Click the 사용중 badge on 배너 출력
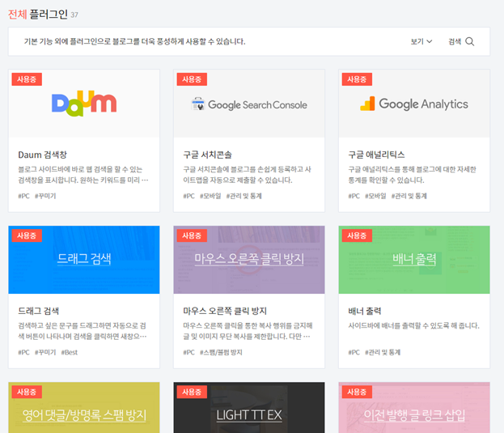The image size is (504, 433). (357, 236)
